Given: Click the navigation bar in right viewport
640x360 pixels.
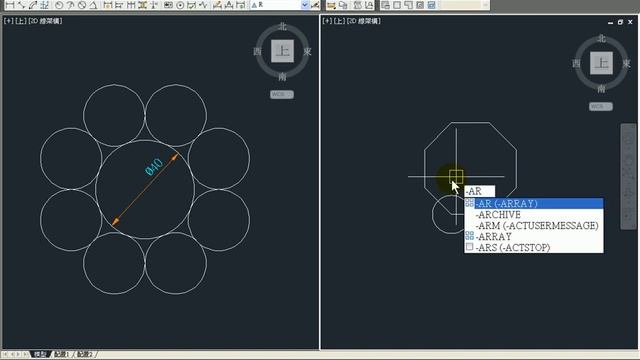Looking at the screenshot, I should [x=628, y=177].
